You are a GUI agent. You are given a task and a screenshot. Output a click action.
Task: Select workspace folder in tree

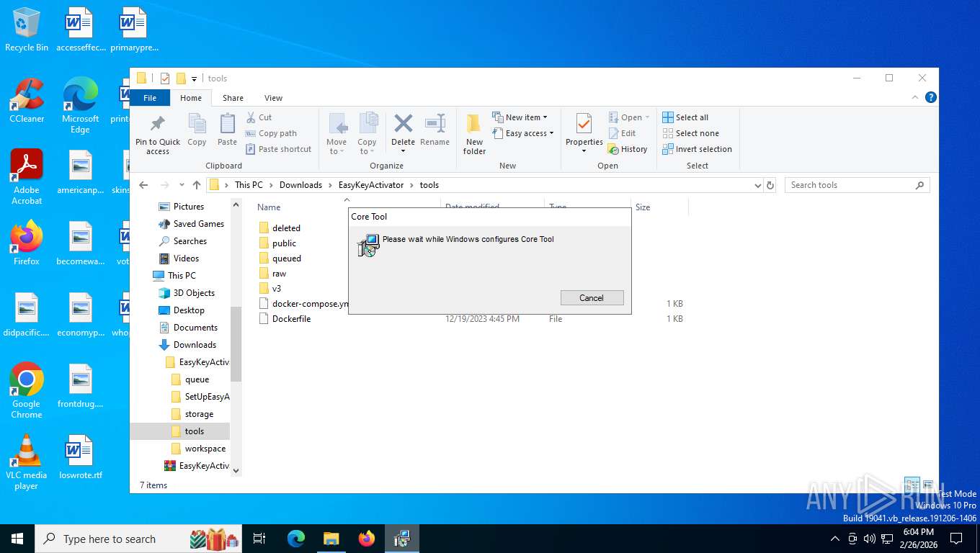[x=205, y=449]
